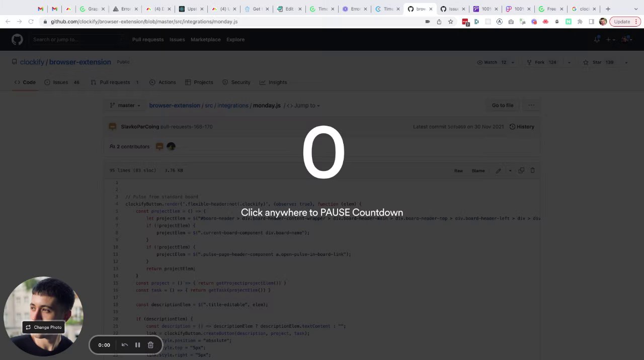Expand the master branch dropdown

point(126,106)
